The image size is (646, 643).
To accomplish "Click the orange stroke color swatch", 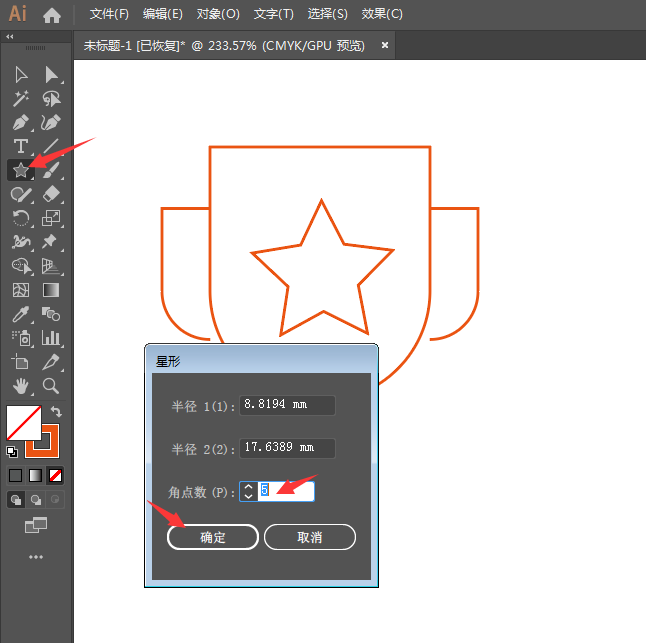I will tap(46, 440).
